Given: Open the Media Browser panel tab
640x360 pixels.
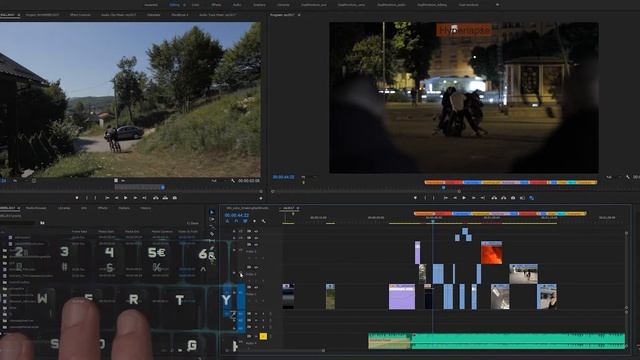Looking at the screenshot, I should (36, 208).
